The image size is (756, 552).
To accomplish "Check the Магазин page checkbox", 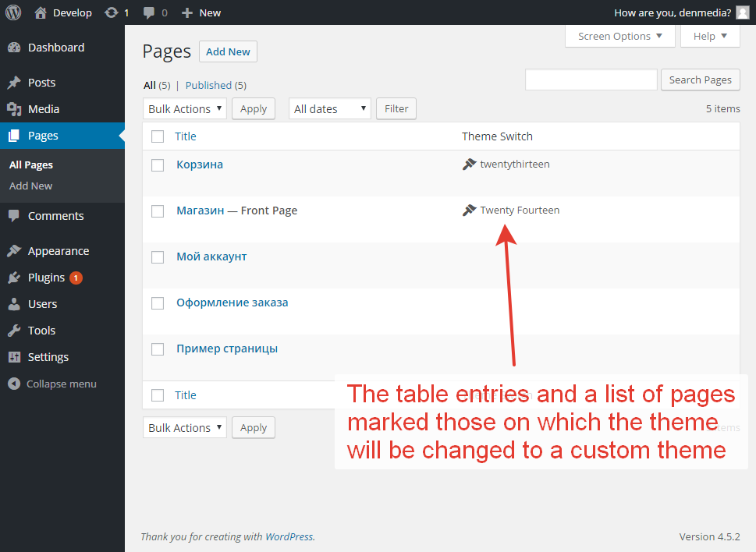I will (158, 211).
